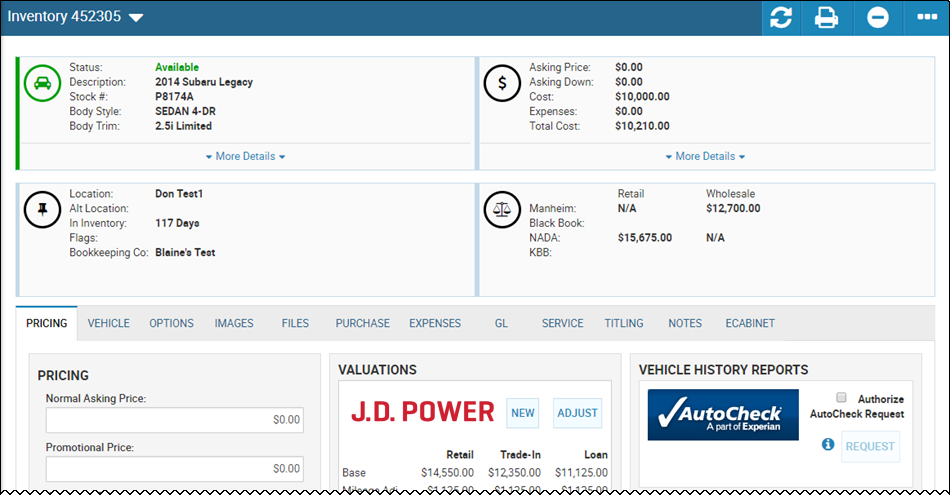Viewport: 950px width, 496px height.
Task: Click the Promotional Price field
Action: [x=174, y=469]
